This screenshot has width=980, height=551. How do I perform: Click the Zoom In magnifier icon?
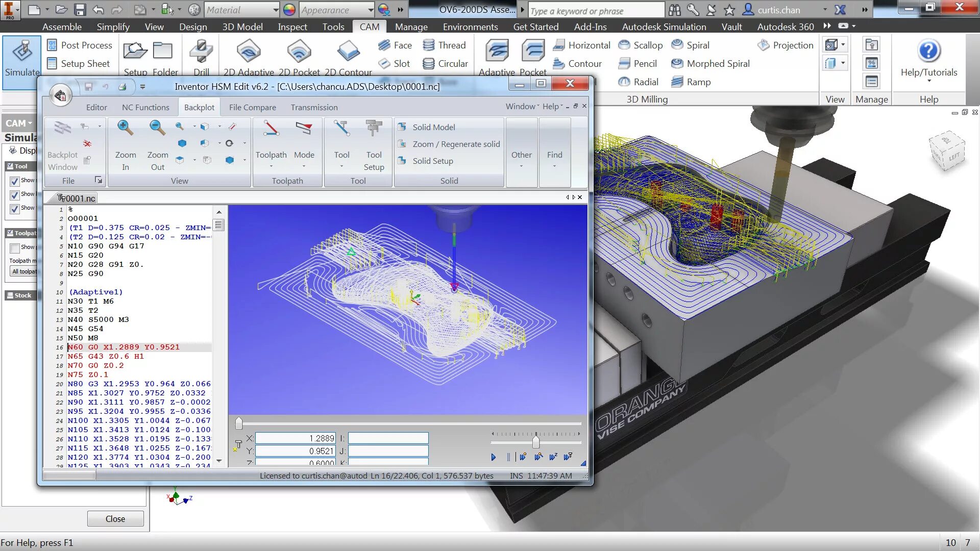125,128
